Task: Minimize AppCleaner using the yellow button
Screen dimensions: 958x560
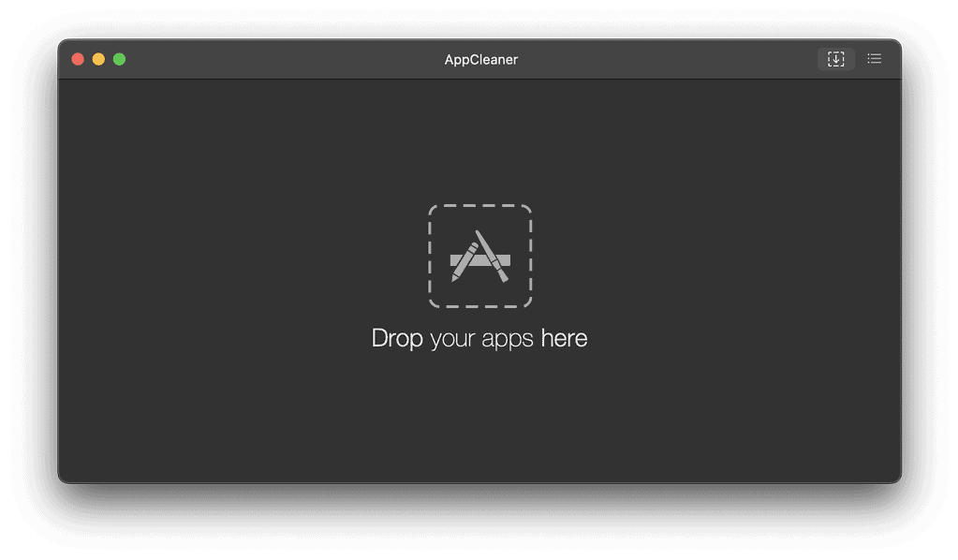Action: point(98,59)
